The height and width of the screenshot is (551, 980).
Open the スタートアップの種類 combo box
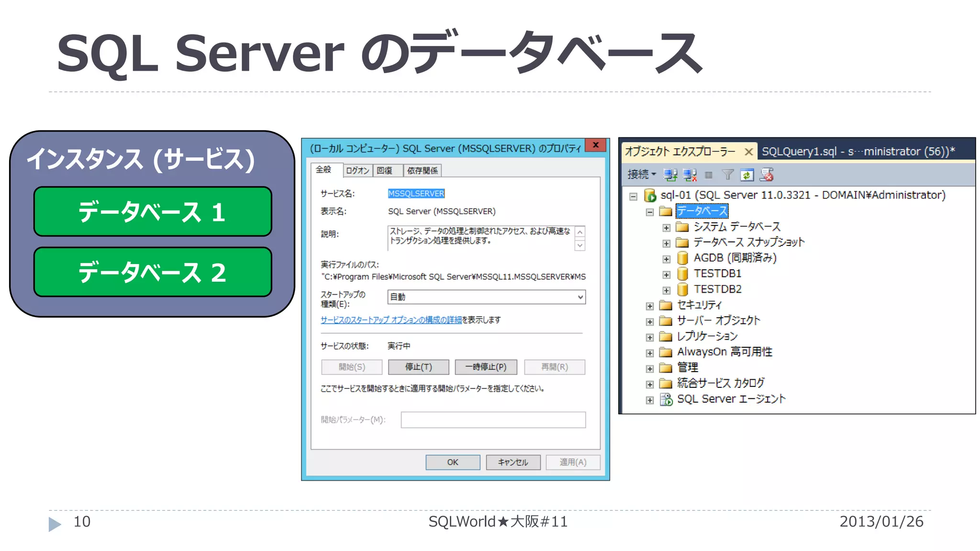[x=486, y=297]
